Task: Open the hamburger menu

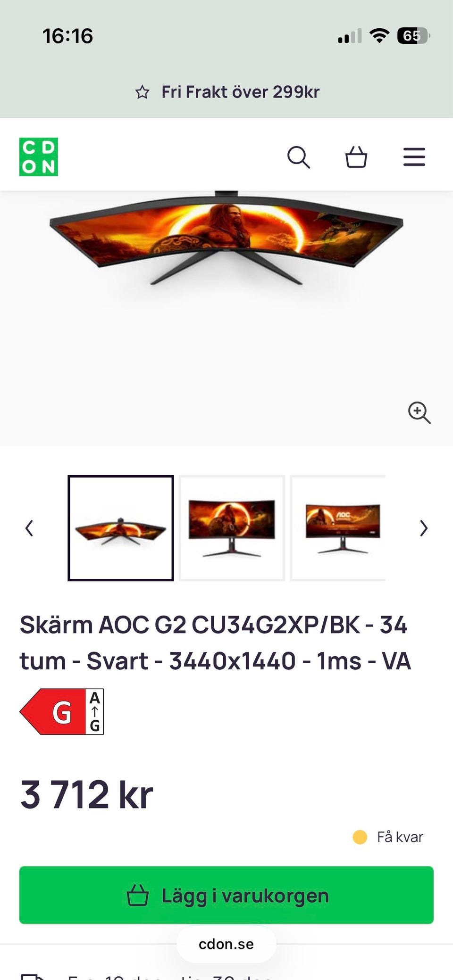Action: pyautogui.click(x=414, y=157)
